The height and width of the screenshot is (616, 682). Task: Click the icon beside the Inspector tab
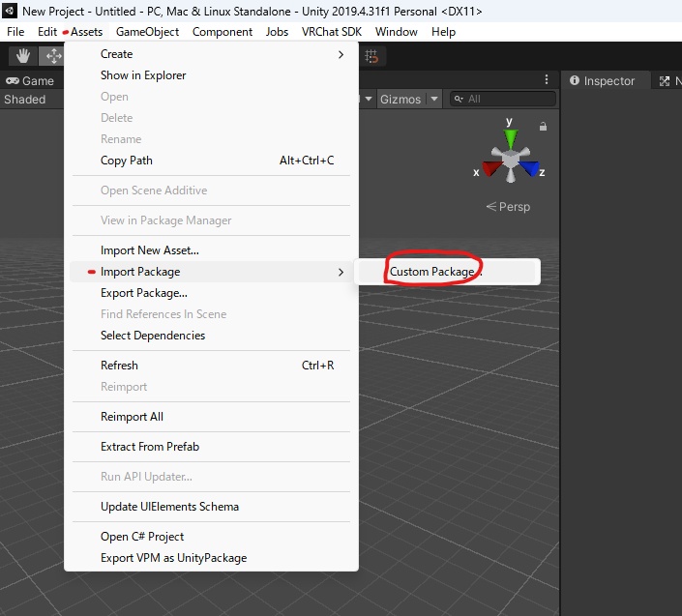(x=665, y=81)
